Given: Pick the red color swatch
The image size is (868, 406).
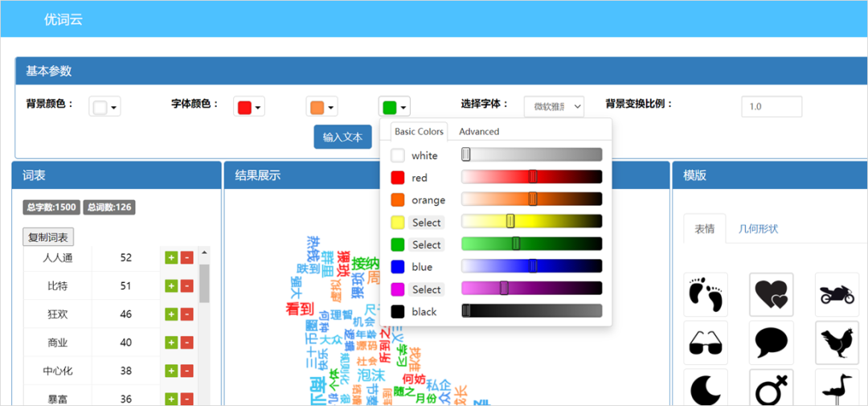Looking at the screenshot, I should (398, 178).
